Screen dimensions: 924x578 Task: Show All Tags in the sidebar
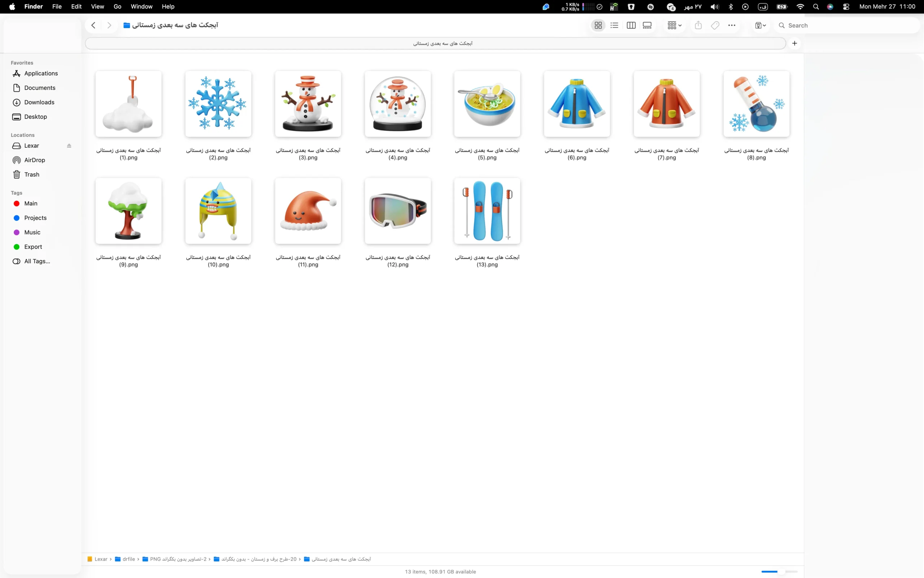[37, 262]
